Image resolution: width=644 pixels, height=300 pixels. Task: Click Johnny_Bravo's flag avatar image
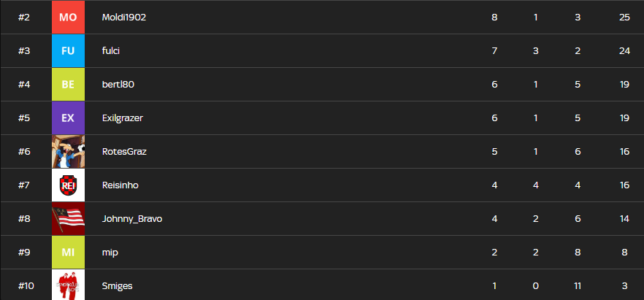click(68, 218)
